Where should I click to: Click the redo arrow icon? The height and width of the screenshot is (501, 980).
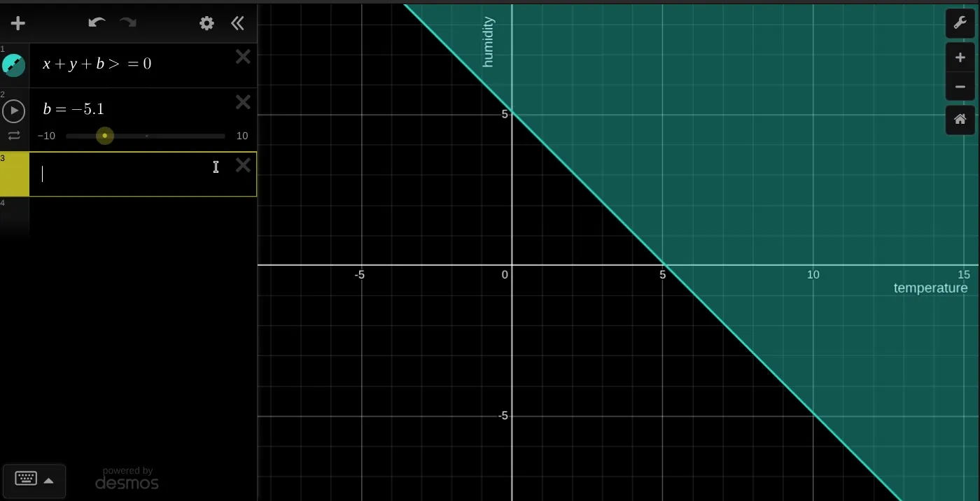(128, 23)
